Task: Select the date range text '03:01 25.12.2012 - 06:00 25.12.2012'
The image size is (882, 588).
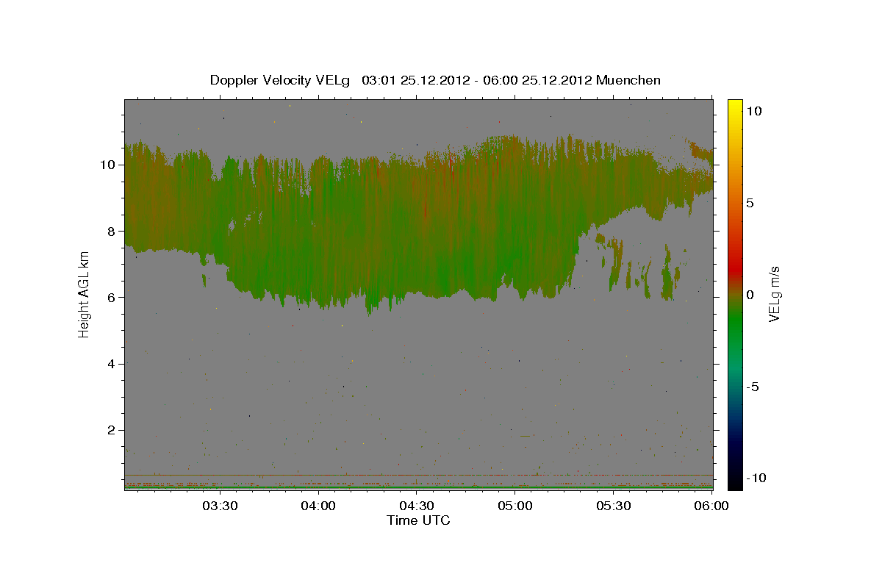Action: click(x=477, y=80)
